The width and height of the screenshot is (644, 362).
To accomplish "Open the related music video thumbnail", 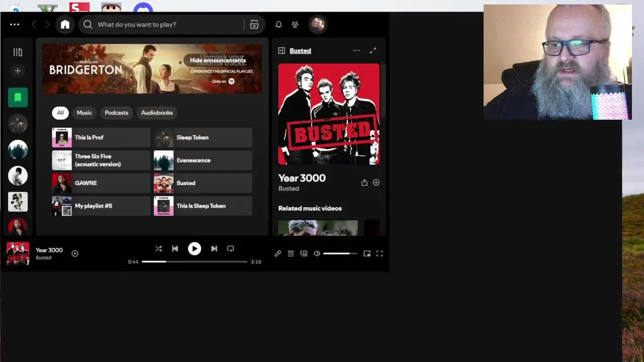I will pos(318,228).
